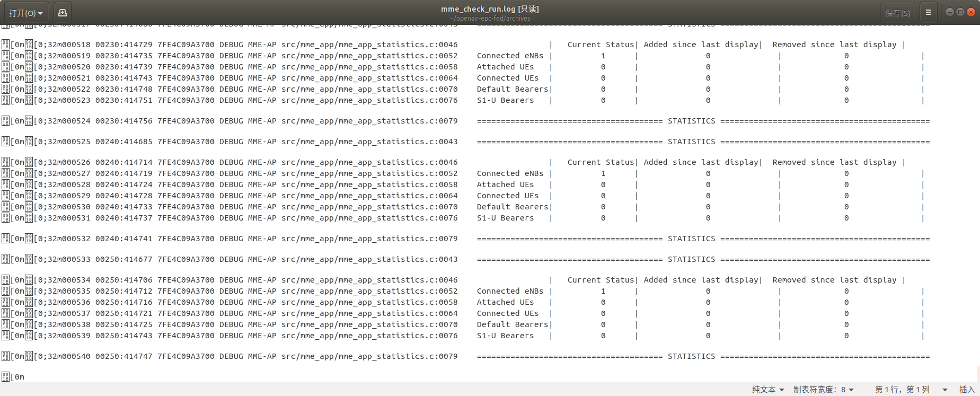980x396 pixels.
Task: Click 'Attached UEs' in log line 000528
Action: 505,184
